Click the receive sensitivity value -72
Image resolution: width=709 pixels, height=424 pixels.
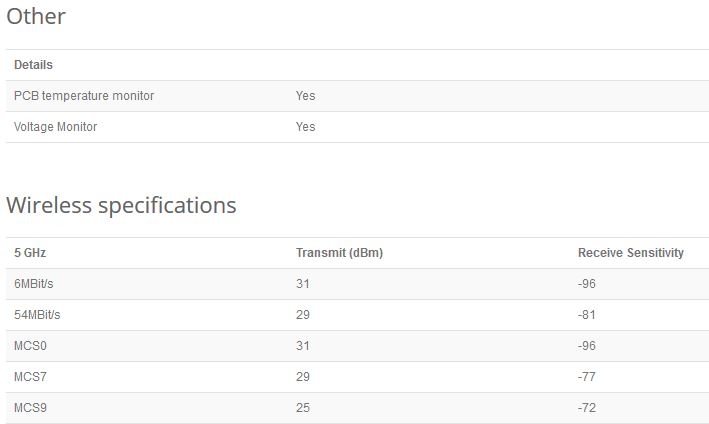click(586, 408)
